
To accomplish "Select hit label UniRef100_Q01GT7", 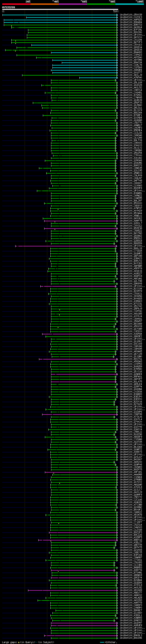I will [x=131, y=72].
